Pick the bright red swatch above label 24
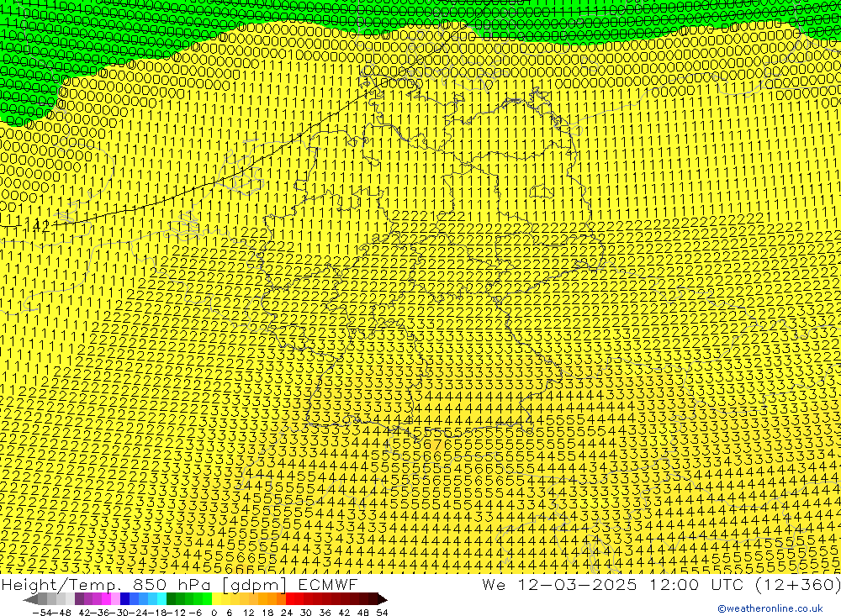Screen dimensions: 841x616 click(290, 599)
